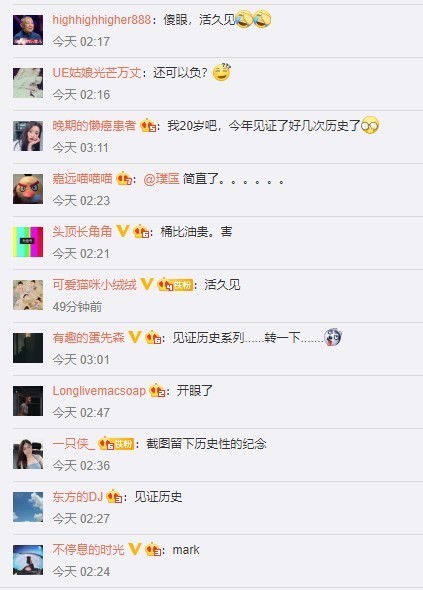Click member badge next to 晚期的懒癌患者
The width and height of the screenshot is (423, 590).
point(148,125)
